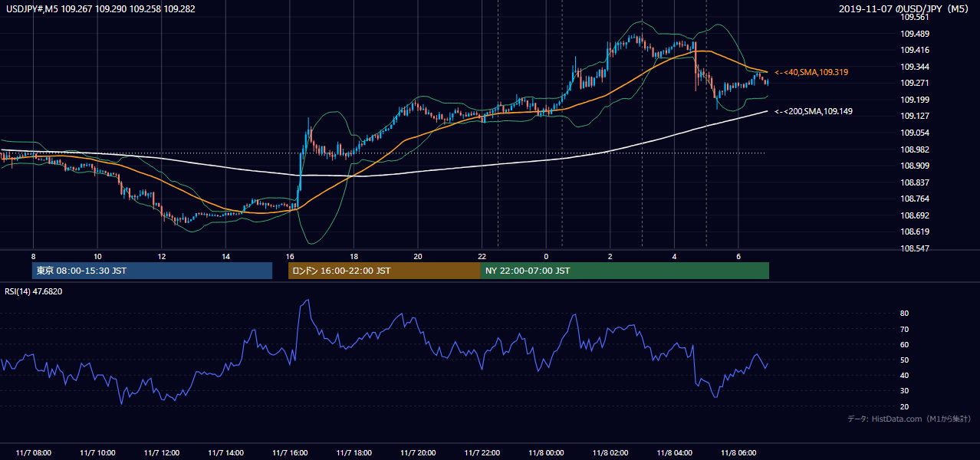Click the 11/7 12:00 time axis label
Screen dimensions: 980x460
coord(161,453)
